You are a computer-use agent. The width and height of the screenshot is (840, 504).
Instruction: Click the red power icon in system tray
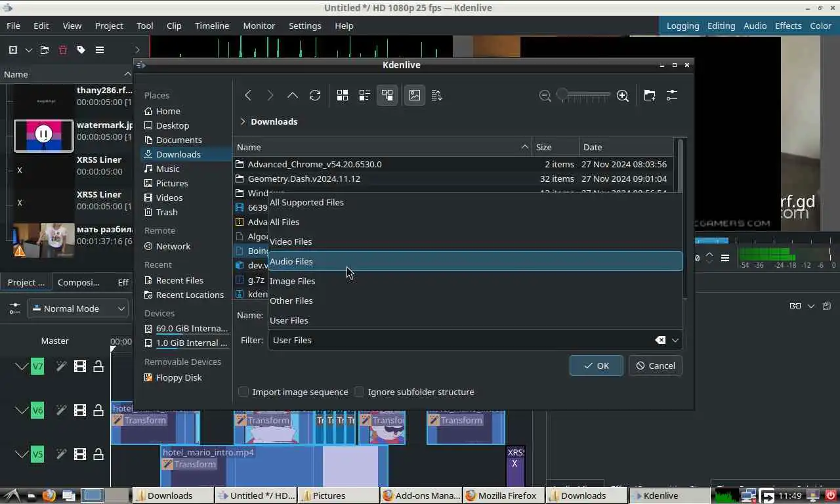(831, 495)
